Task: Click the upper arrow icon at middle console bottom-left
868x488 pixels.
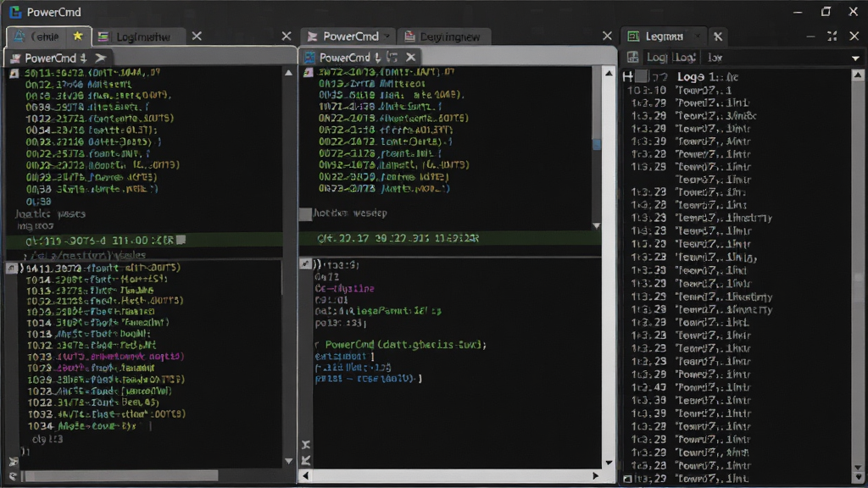Action: point(305,444)
